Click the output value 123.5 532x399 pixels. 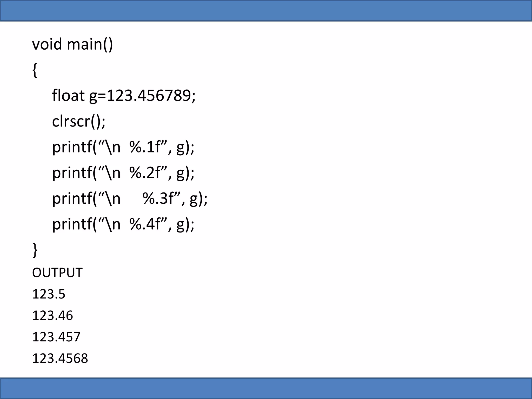[49, 294]
